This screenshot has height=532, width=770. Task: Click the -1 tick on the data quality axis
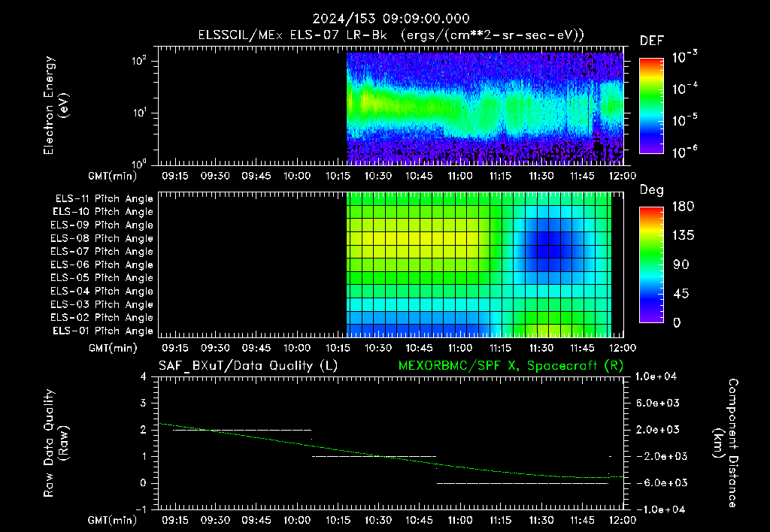(x=141, y=509)
